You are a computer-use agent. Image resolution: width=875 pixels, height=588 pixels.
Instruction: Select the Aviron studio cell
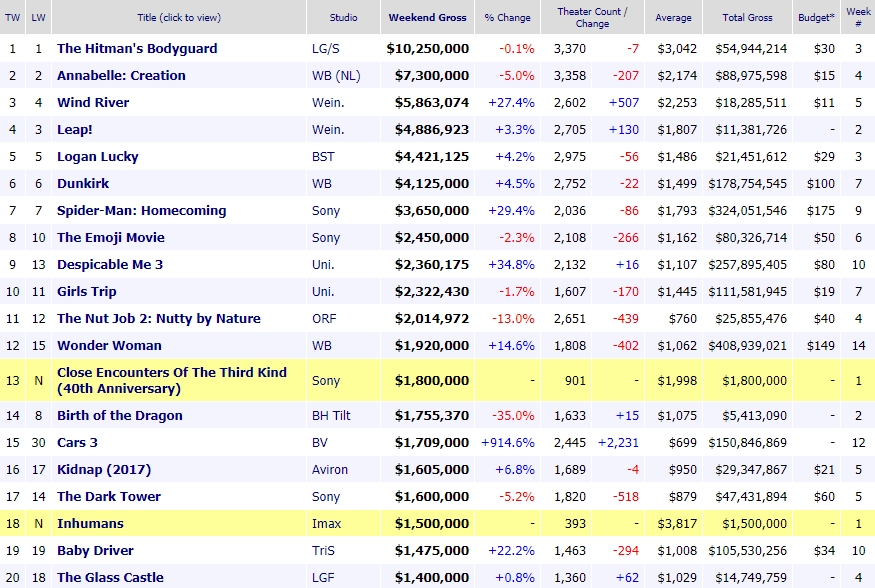coord(330,470)
